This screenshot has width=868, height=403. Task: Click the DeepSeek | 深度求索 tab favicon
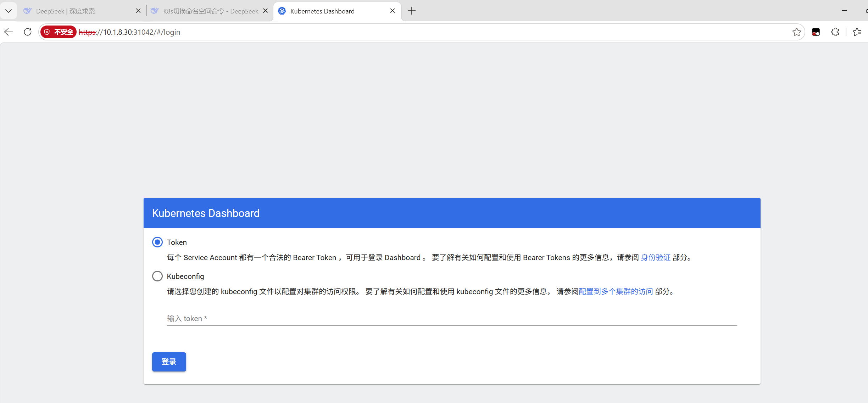27,11
